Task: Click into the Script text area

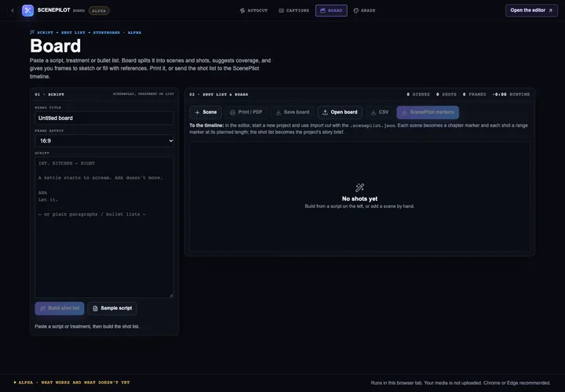Action: point(104,227)
